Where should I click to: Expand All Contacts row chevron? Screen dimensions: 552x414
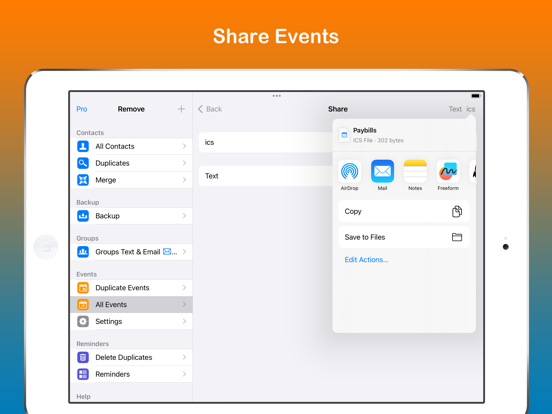click(184, 146)
